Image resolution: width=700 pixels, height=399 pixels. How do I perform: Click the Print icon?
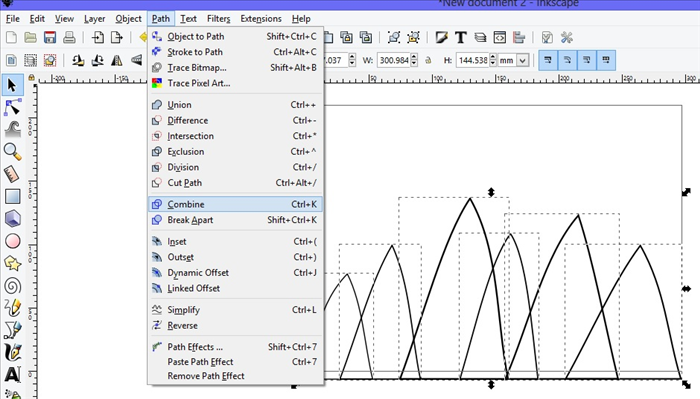click(69, 37)
